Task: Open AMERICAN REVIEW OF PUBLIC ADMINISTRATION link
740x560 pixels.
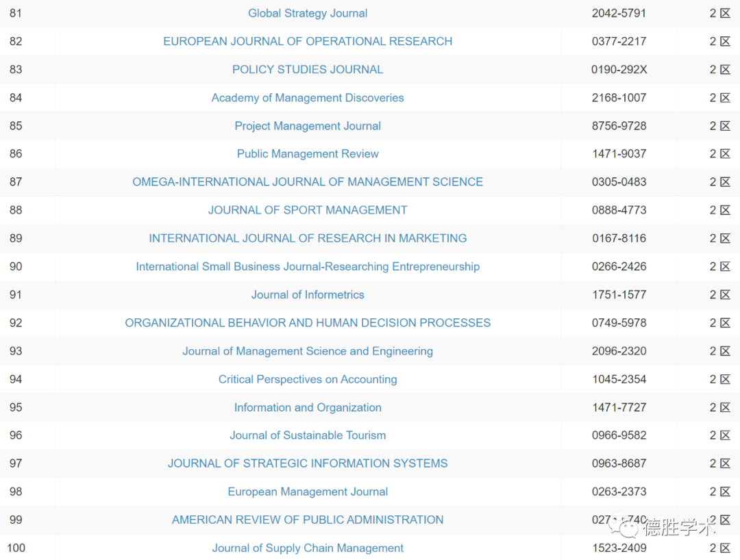Action: click(308, 520)
